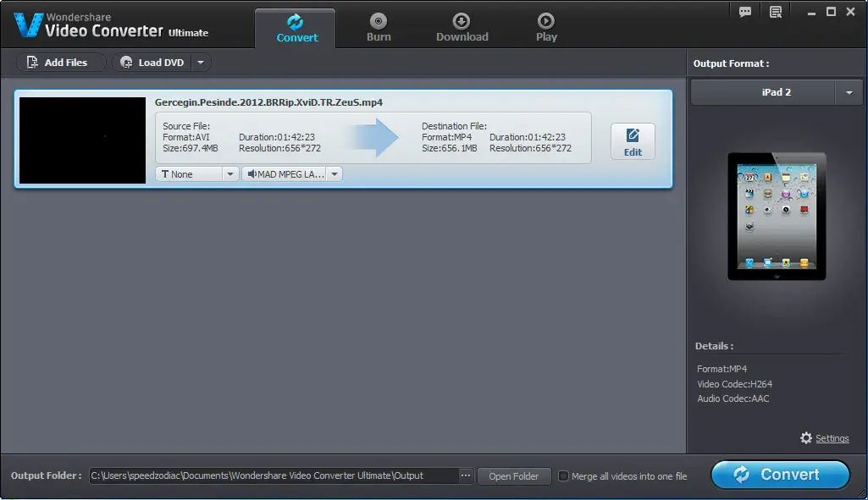
Task: Expand the MAD MPEG audio track dropdown
Action: click(x=334, y=174)
